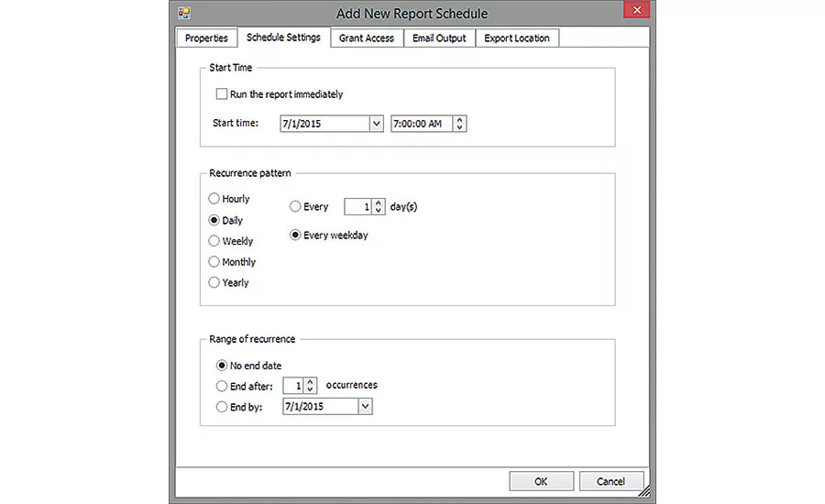Click the Recurrence pattern group label
Image resolution: width=825 pixels, height=504 pixels.
coord(250,173)
